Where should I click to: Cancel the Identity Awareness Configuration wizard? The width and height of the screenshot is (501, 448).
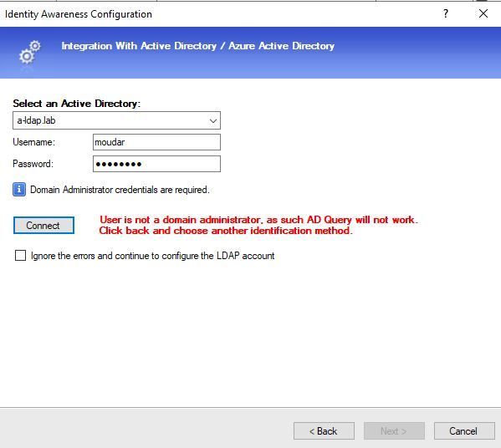[x=464, y=430]
